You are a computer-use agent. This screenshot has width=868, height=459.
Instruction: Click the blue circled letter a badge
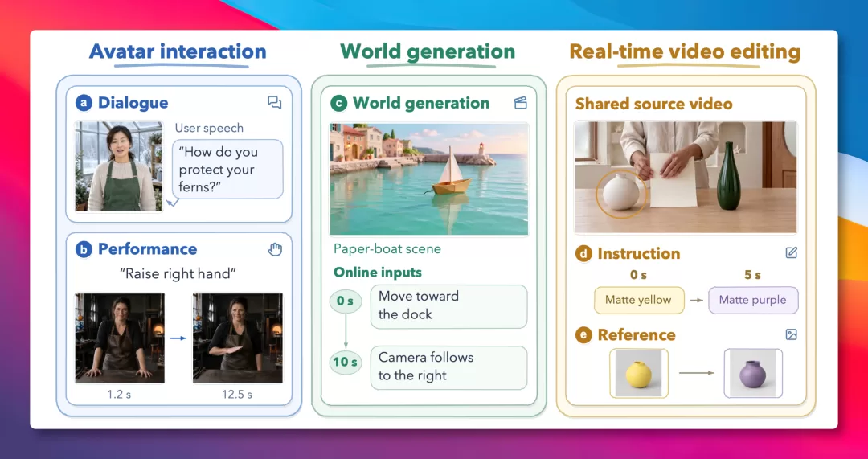pos(84,103)
